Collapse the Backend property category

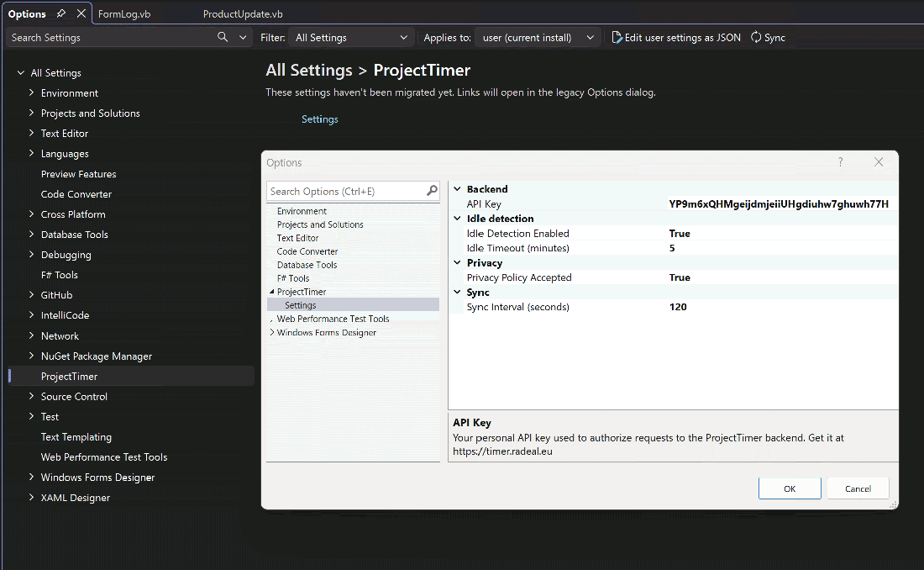pos(457,189)
